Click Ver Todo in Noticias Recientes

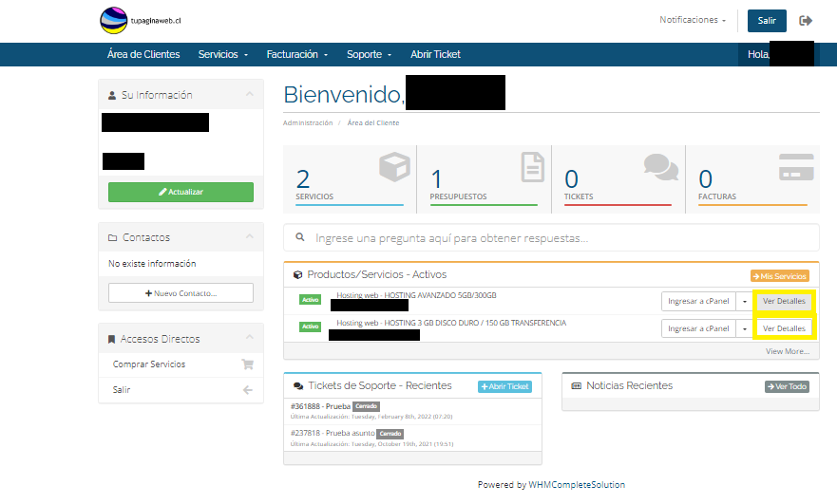point(787,386)
